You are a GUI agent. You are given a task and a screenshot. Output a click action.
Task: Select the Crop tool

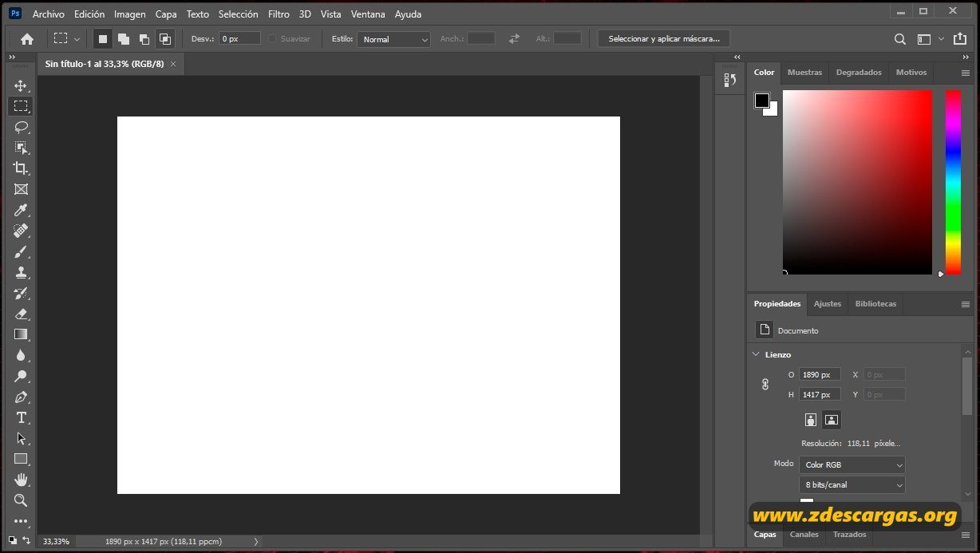click(x=21, y=168)
